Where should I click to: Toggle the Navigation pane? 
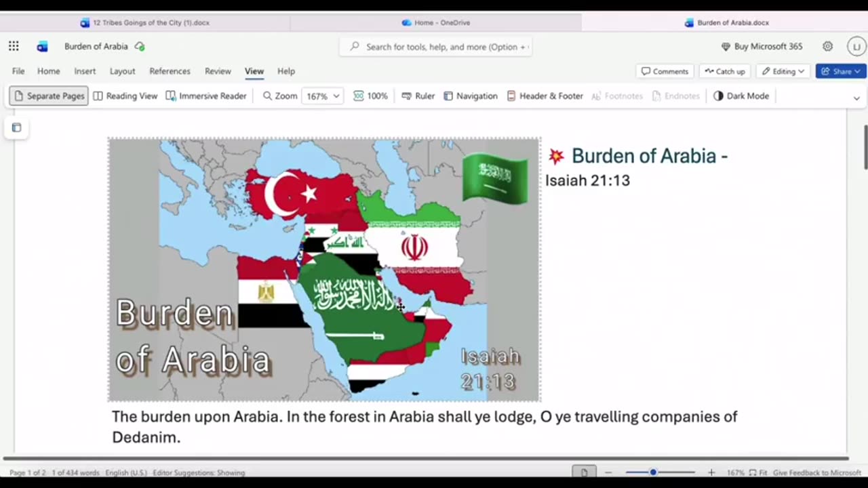[471, 96]
